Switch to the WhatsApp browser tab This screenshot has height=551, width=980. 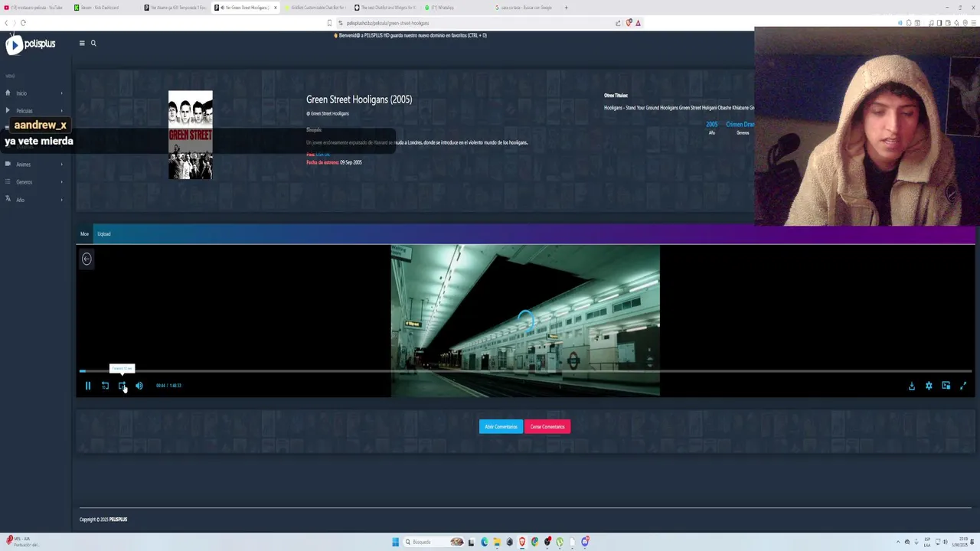tap(452, 8)
